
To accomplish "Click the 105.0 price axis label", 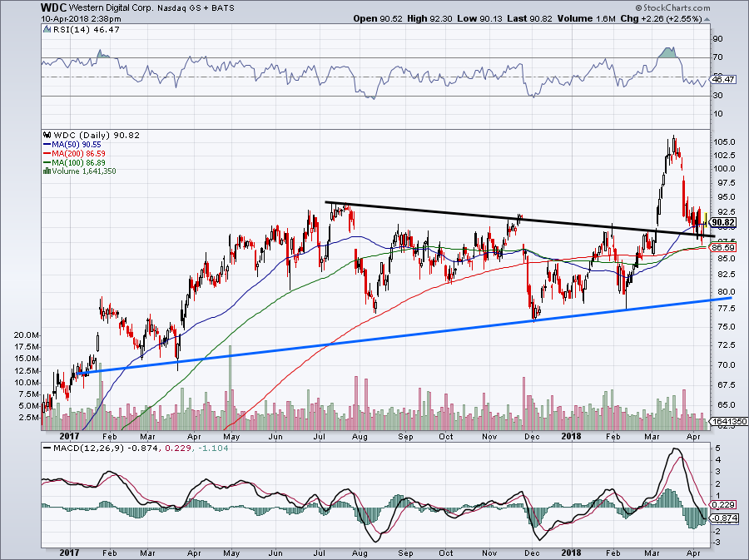I will (x=725, y=142).
